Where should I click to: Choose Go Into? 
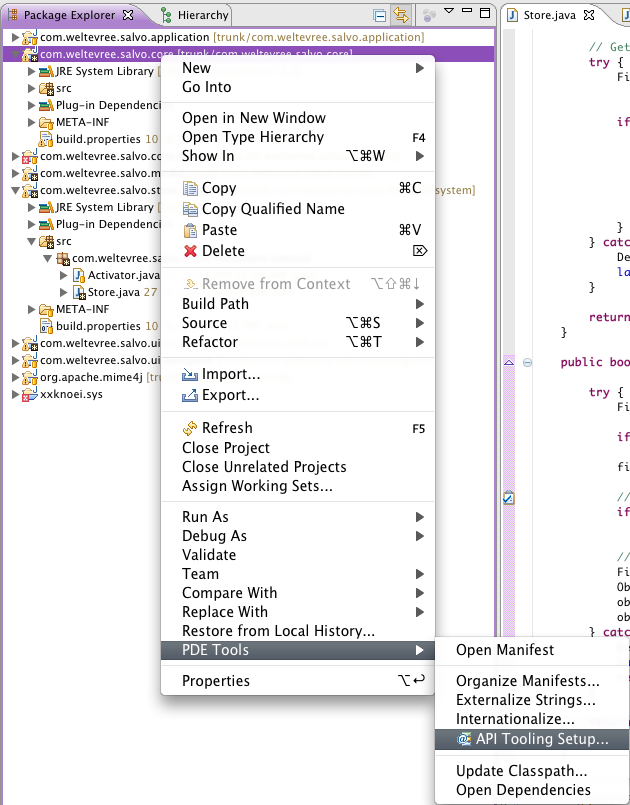[298, 87]
